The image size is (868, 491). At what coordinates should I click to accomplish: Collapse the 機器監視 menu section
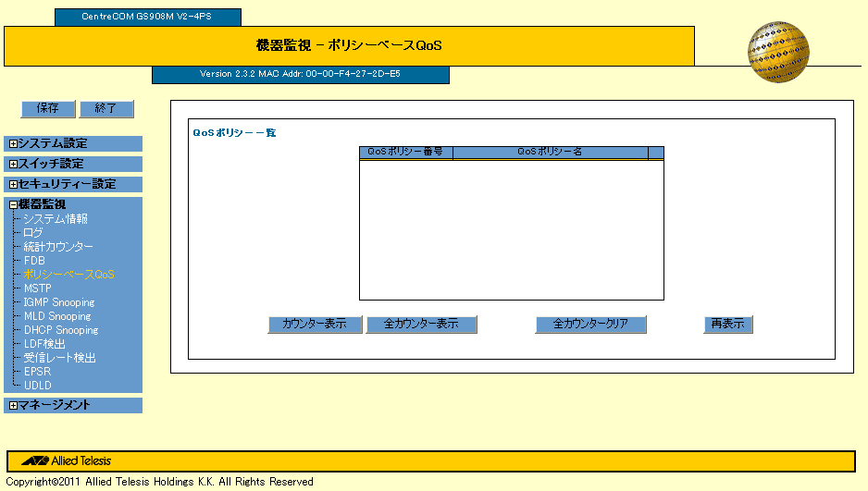pyautogui.click(x=13, y=204)
